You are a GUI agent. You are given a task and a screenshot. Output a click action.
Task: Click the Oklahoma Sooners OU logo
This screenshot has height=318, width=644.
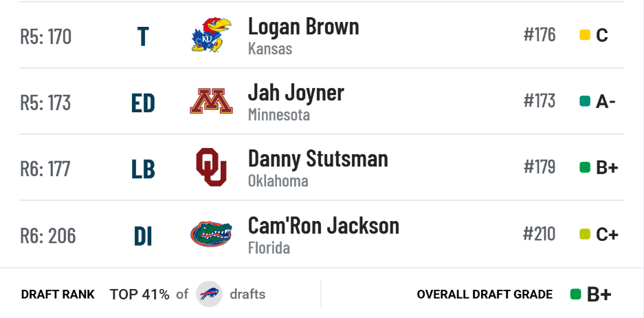[211, 167]
